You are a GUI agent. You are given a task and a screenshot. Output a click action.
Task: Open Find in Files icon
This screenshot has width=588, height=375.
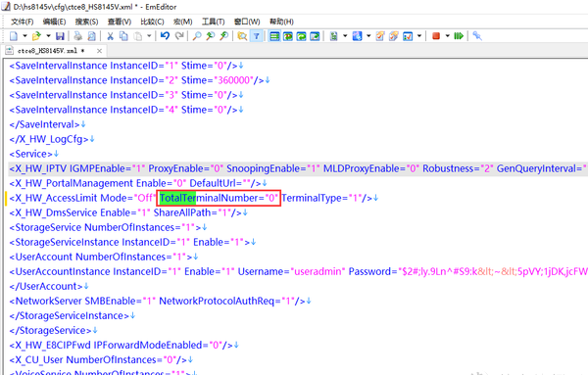(x=242, y=36)
